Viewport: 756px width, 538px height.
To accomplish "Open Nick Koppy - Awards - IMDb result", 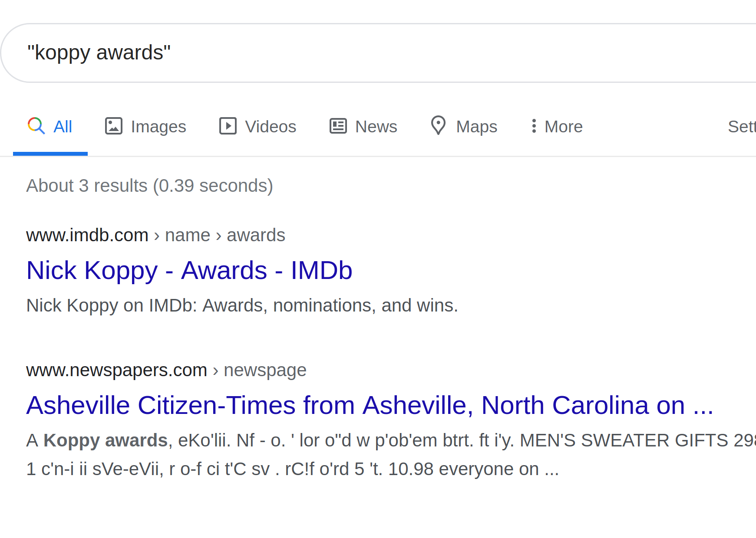I will click(189, 270).
